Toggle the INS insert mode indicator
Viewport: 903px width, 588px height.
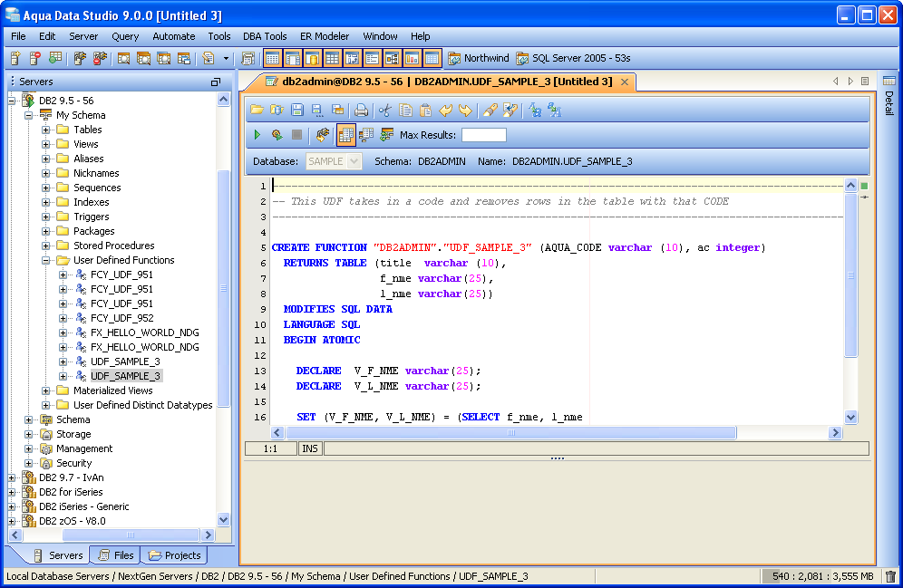[310, 448]
